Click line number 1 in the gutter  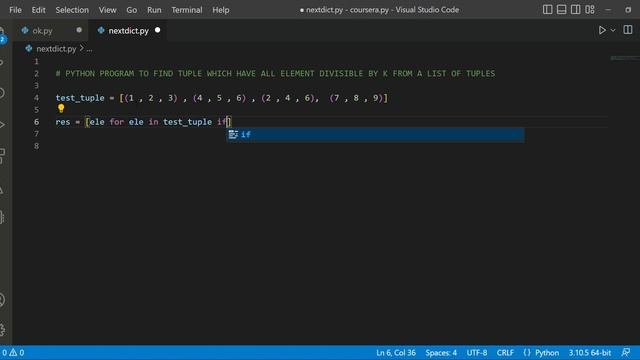point(36,62)
